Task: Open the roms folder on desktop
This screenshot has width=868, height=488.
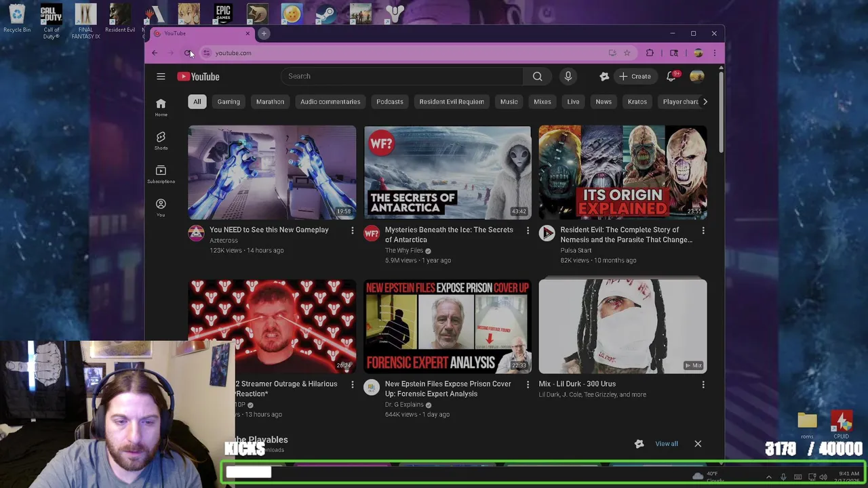Action: 807,426
